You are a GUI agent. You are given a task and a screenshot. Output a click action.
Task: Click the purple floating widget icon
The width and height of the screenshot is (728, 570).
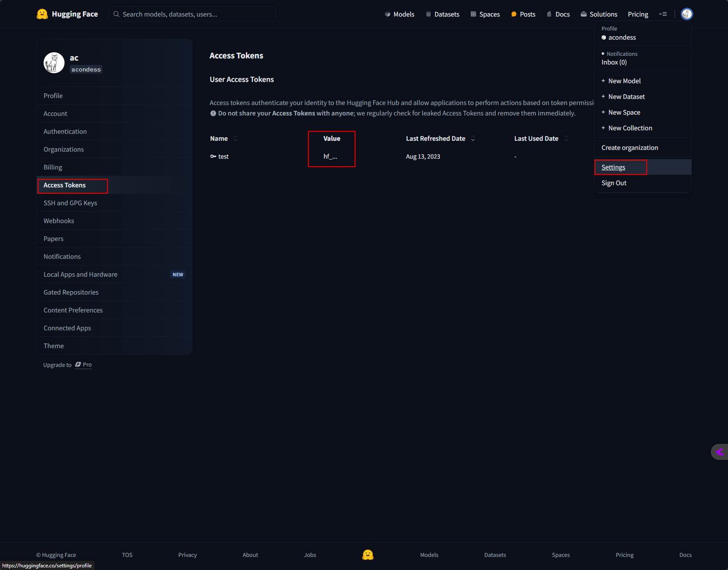click(720, 452)
